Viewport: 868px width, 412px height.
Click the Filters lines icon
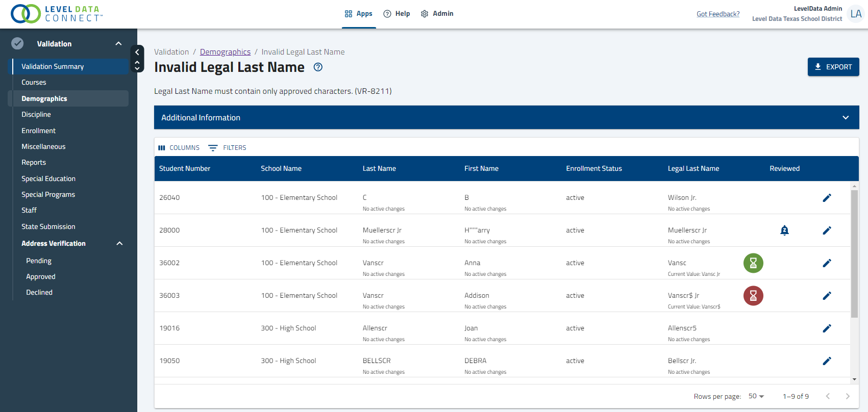point(213,148)
